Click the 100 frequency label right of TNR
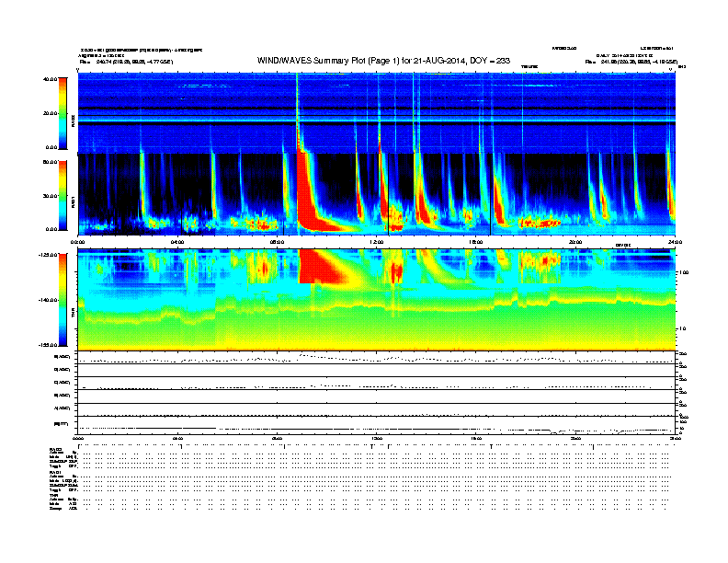The height and width of the screenshot is (563, 728). 684,272
